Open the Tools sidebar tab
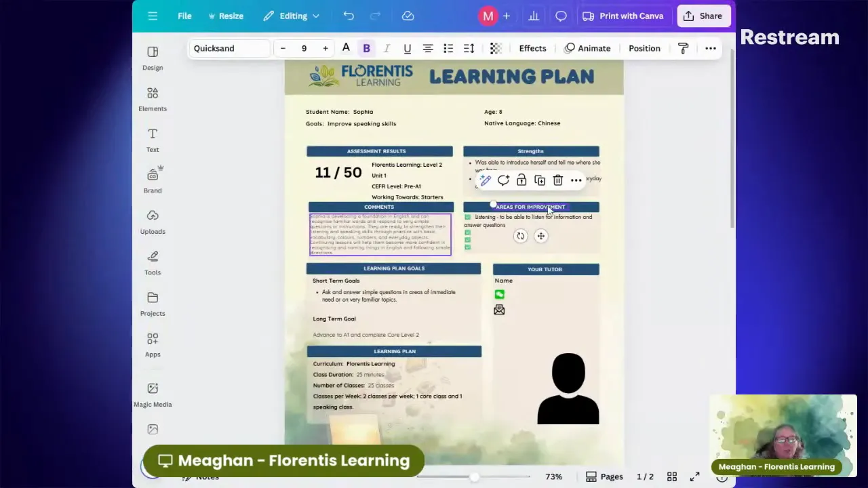The height and width of the screenshot is (488, 868). (153, 263)
